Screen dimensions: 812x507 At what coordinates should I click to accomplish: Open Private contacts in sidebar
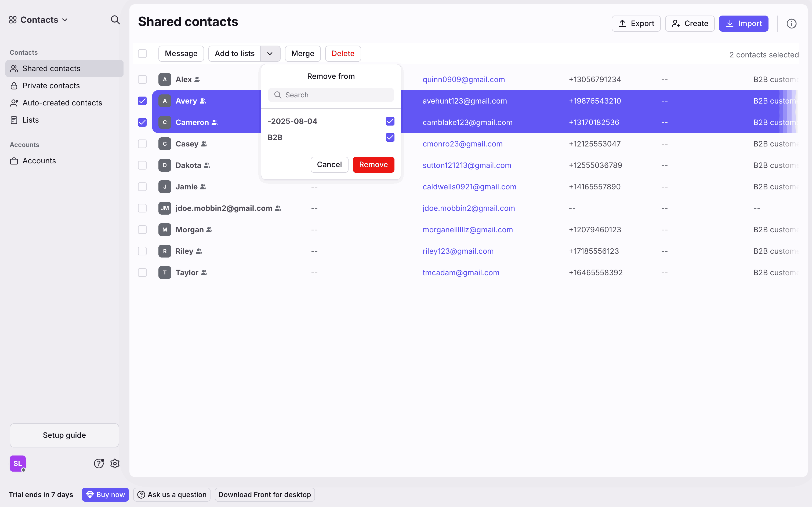point(51,86)
